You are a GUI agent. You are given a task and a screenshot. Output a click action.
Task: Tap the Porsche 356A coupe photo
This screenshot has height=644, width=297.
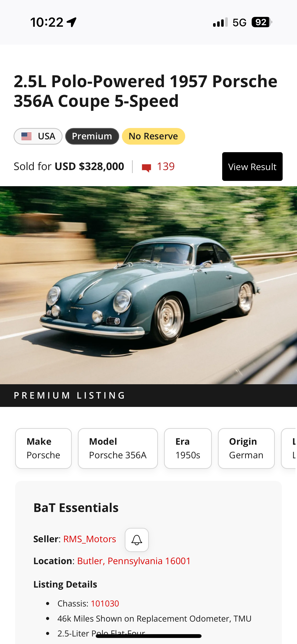[x=148, y=285]
